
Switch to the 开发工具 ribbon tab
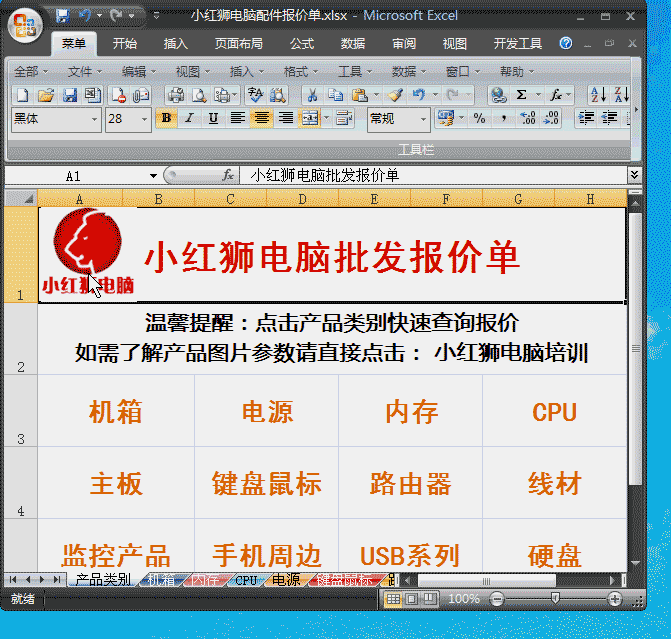pos(518,43)
